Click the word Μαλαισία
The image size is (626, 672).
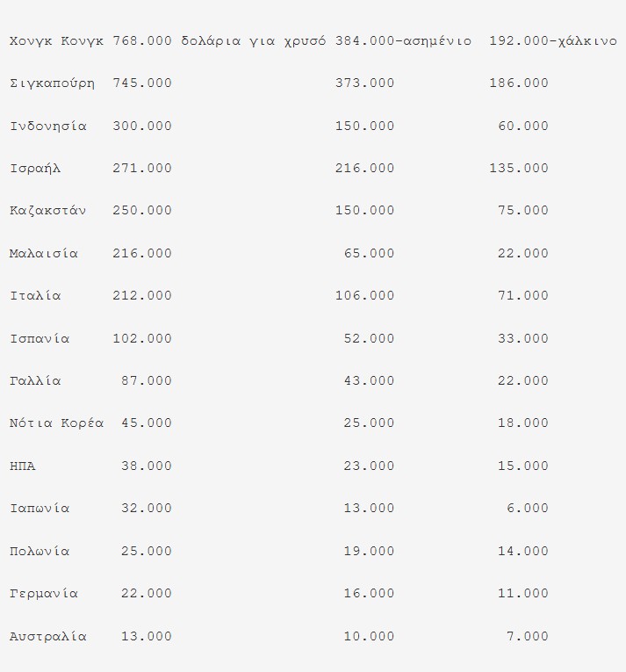coord(44,254)
